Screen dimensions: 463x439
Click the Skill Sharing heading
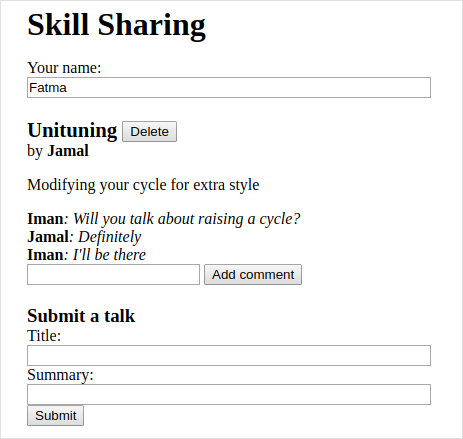click(116, 25)
